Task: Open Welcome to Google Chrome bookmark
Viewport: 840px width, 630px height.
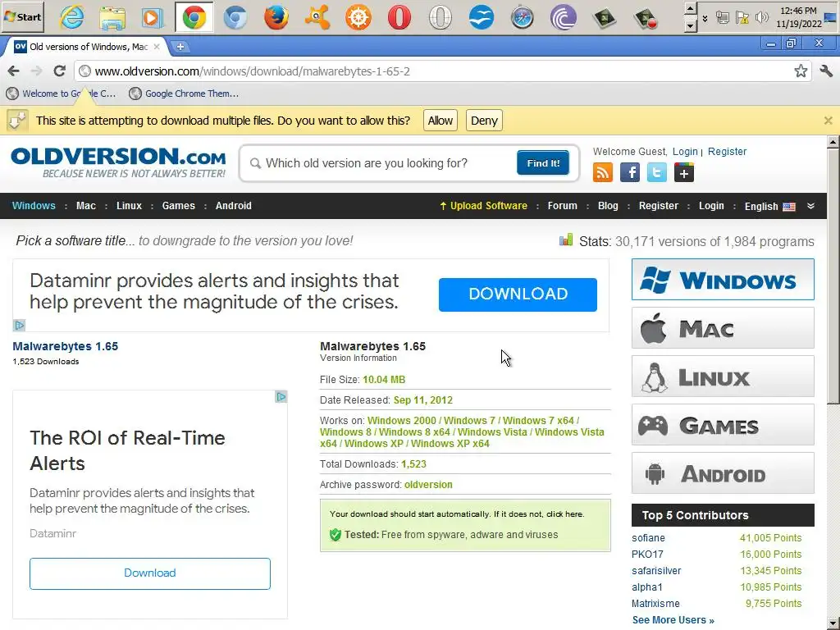Action: click(61, 94)
